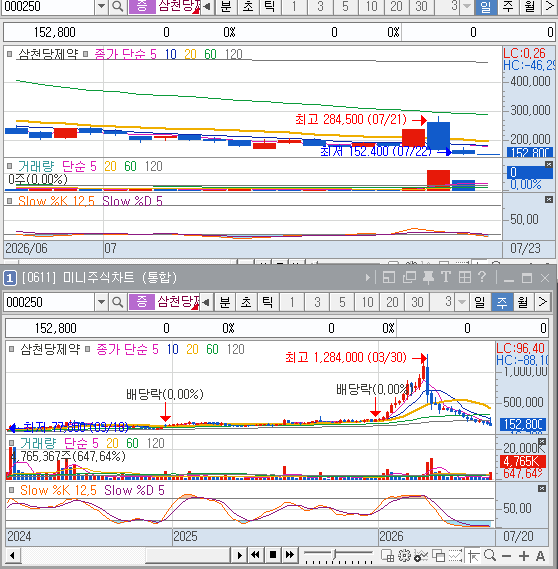558x569 pixels.
Task: Click the 20 interval button in upper toolbar
Action: (x=396, y=6)
